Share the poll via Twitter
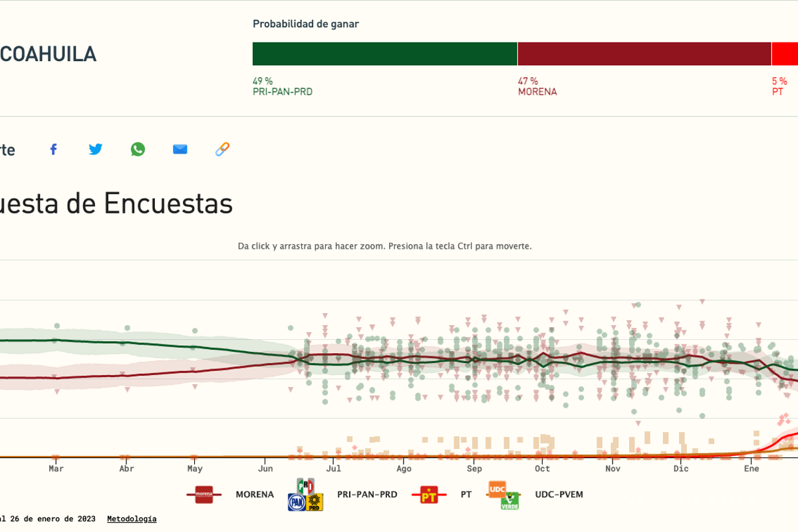798x532 pixels. (95, 149)
